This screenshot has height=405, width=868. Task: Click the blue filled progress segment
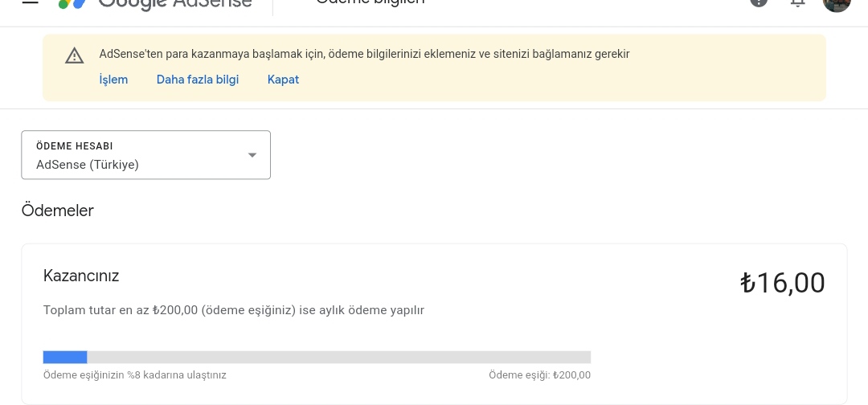[65, 357]
